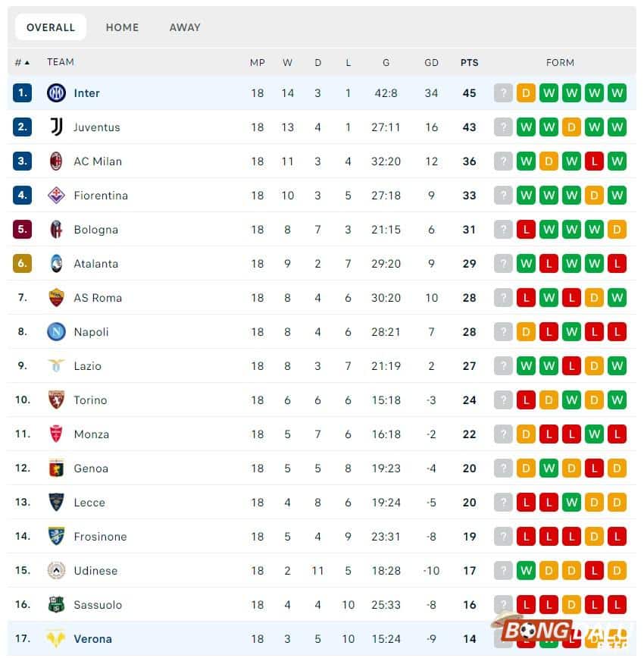Viewport: 644px width, 658px height.
Task: Click Juventus' upcoming fixture placeholder badge
Action: point(503,127)
